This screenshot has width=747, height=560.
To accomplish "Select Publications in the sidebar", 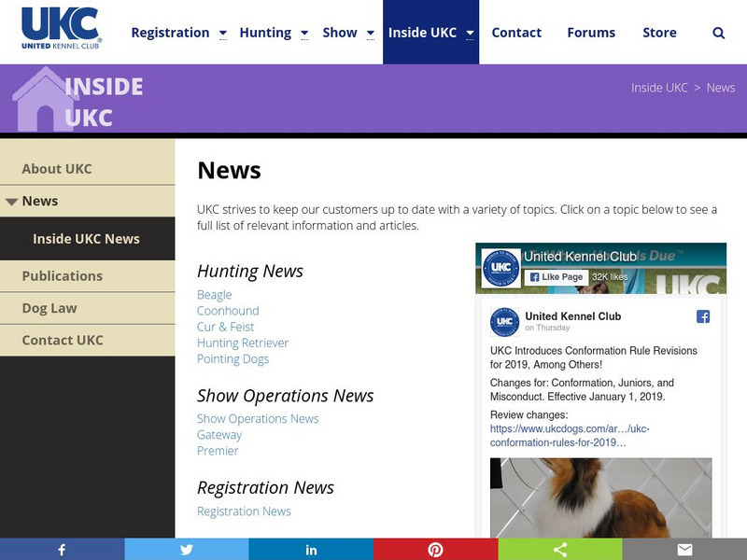I will (63, 276).
